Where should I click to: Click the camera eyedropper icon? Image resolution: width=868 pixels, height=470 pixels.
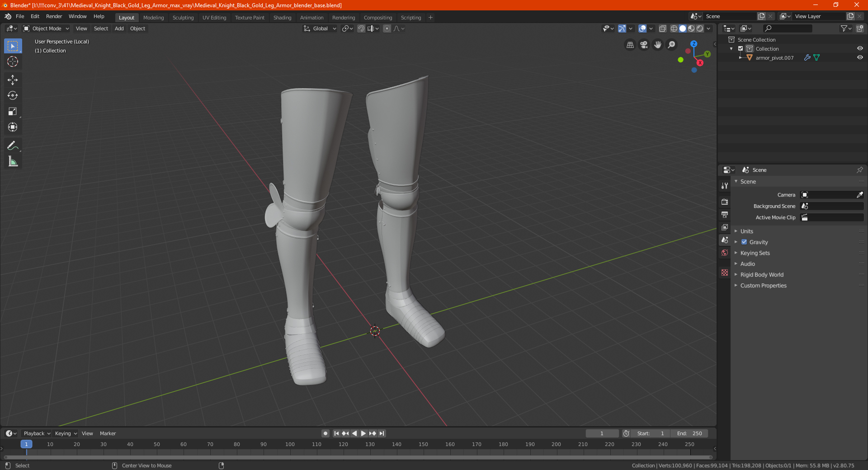pyautogui.click(x=859, y=195)
